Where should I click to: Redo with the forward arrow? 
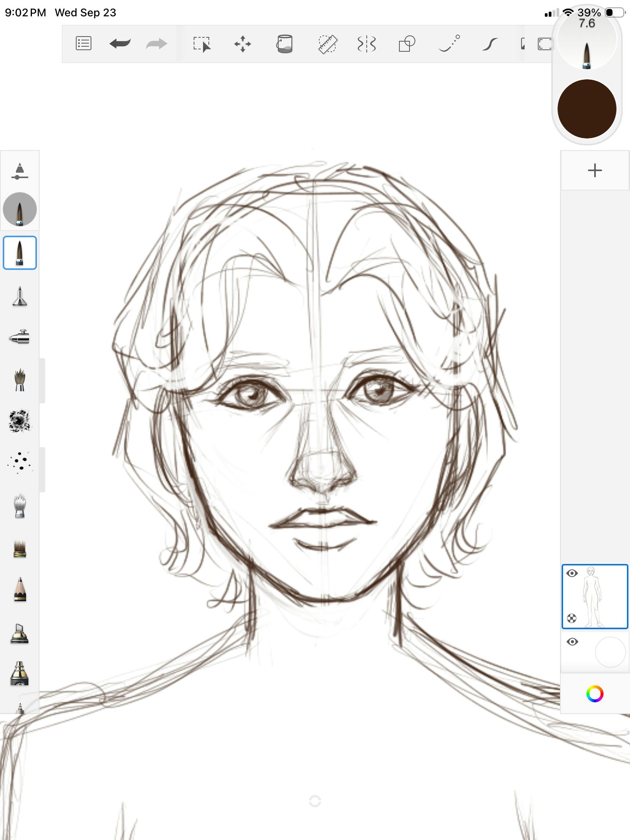[x=156, y=44]
